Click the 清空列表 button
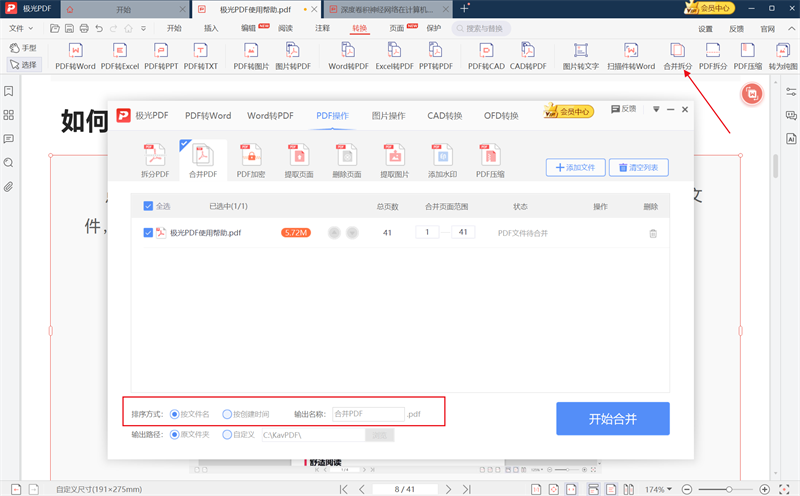This screenshot has width=800, height=496. pos(639,167)
